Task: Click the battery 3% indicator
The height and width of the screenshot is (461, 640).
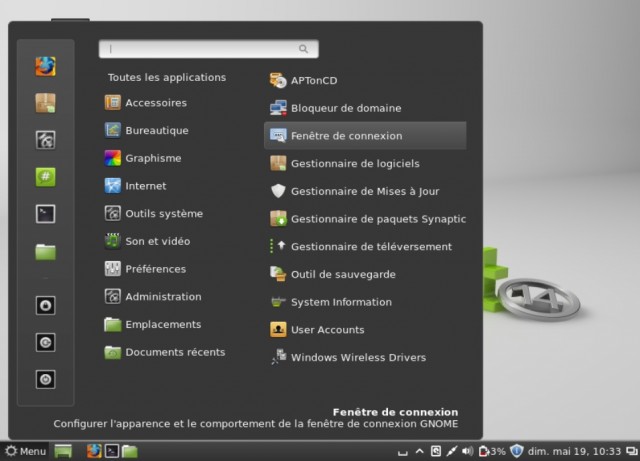Action: 492,451
